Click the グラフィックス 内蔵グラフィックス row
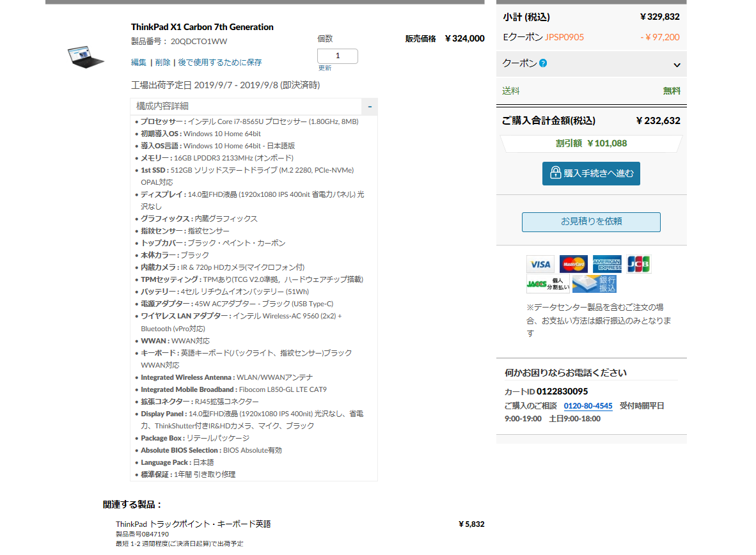 click(x=199, y=219)
